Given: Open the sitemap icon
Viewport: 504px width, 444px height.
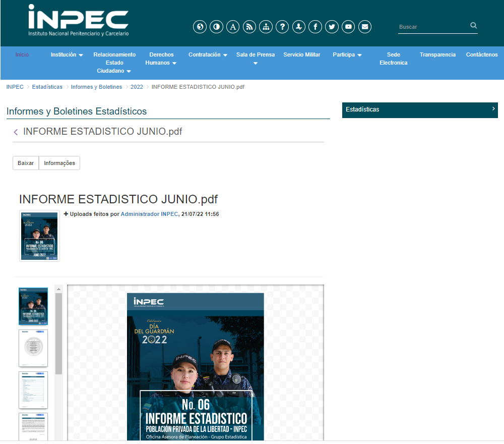Looking at the screenshot, I should 266,27.
